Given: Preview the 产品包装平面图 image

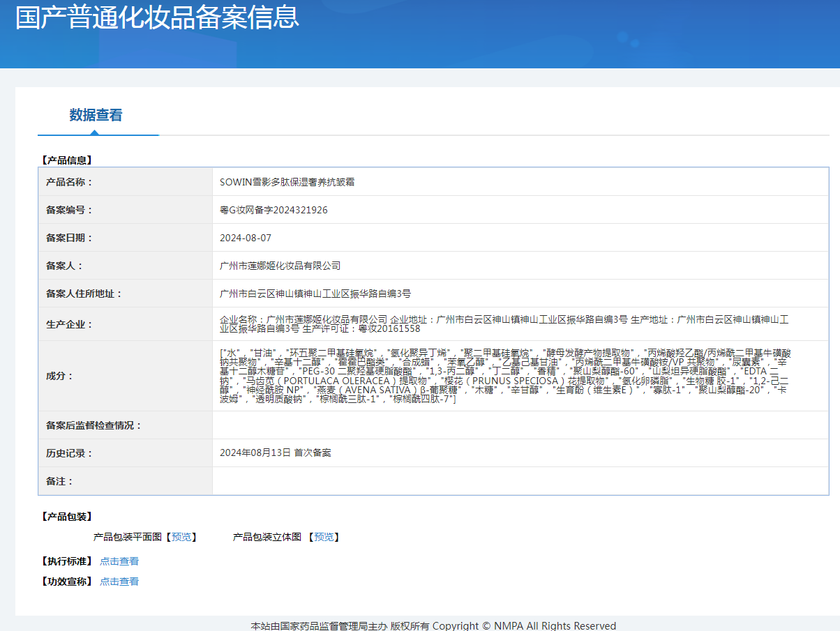Looking at the screenshot, I should 181,537.
